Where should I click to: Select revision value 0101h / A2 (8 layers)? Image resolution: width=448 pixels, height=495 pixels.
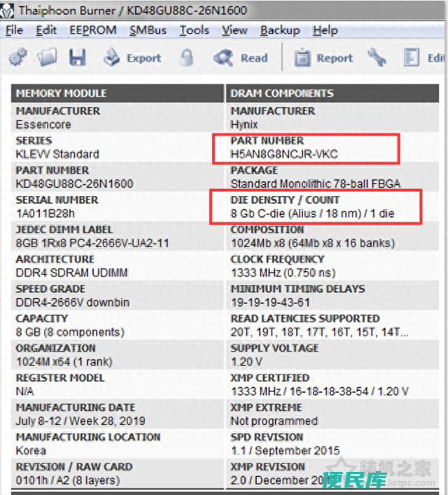pyautogui.click(x=68, y=480)
